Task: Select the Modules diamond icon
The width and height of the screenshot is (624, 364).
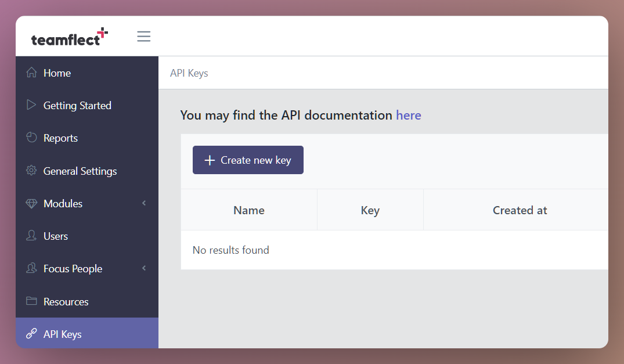Action: pyautogui.click(x=33, y=203)
